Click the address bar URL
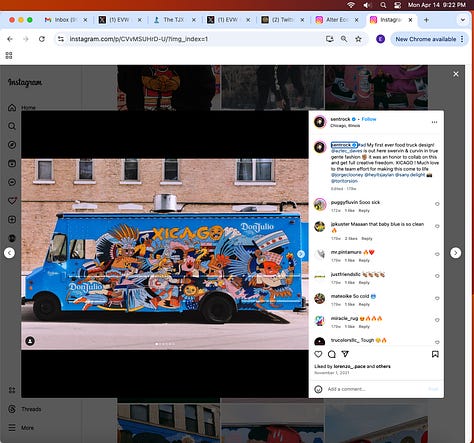Viewport: 474px width, 443px height. tap(138, 39)
